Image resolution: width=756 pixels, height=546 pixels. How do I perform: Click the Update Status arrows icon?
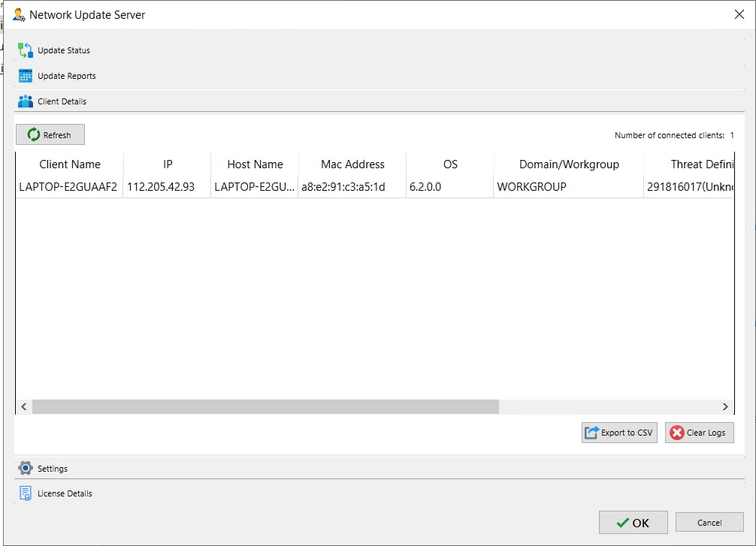coord(26,50)
